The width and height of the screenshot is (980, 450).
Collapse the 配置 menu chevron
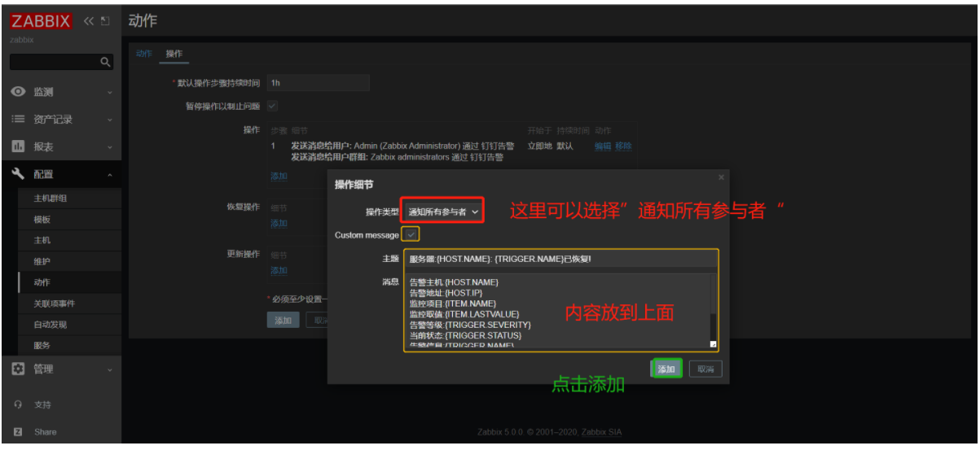109,175
